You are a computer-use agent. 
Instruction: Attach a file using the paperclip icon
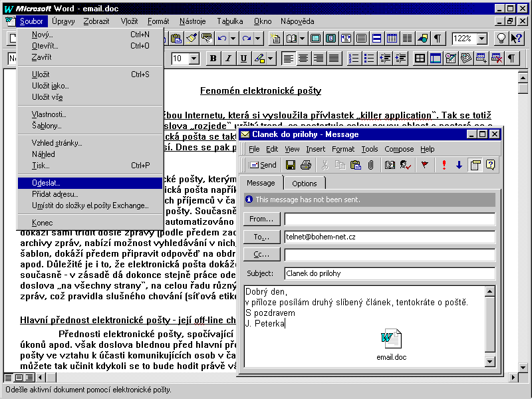point(370,165)
